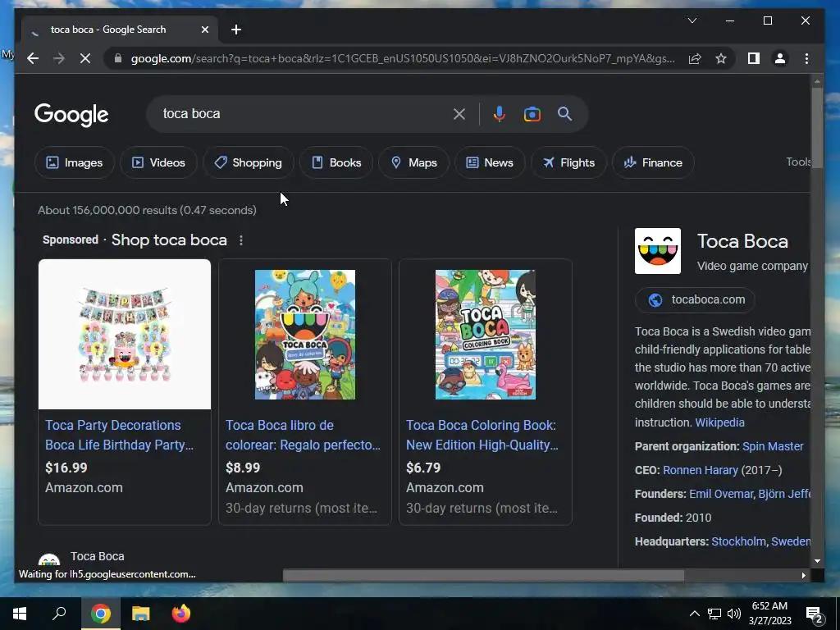Filter results by Flights
840x630 pixels.
[568, 162]
